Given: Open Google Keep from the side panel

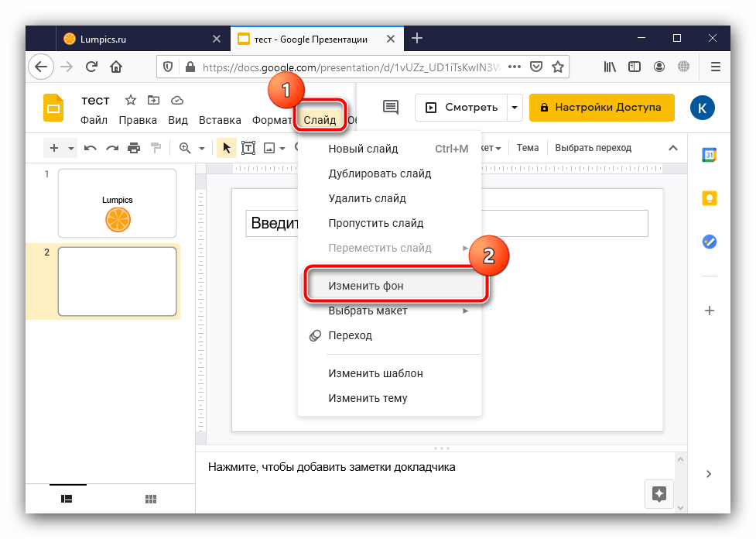Looking at the screenshot, I should [708, 198].
